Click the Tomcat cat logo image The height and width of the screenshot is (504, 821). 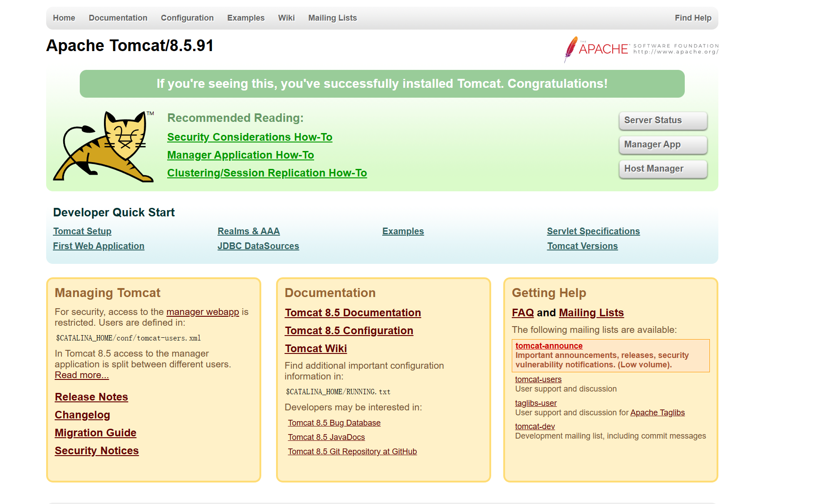[104, 146]
